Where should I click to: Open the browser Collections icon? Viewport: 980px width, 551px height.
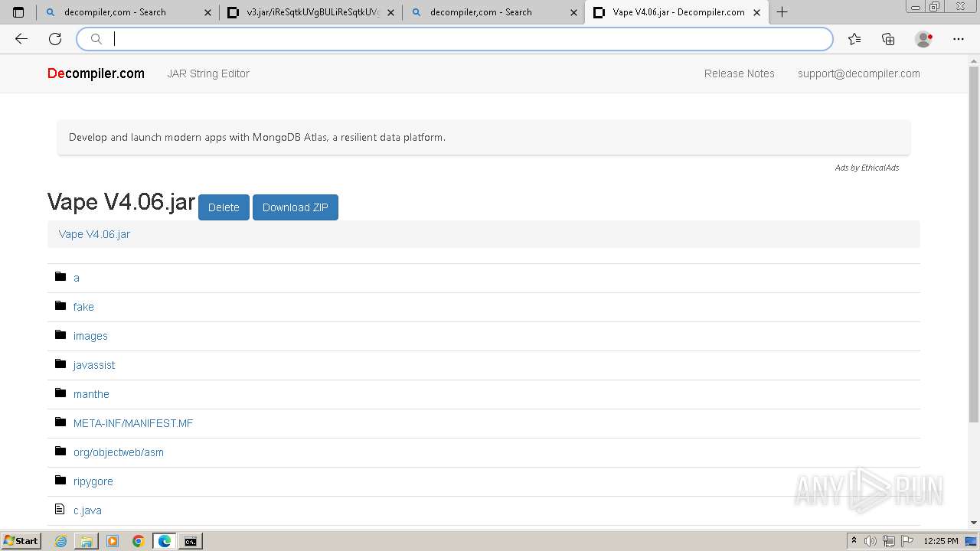[x=888, y=39]
